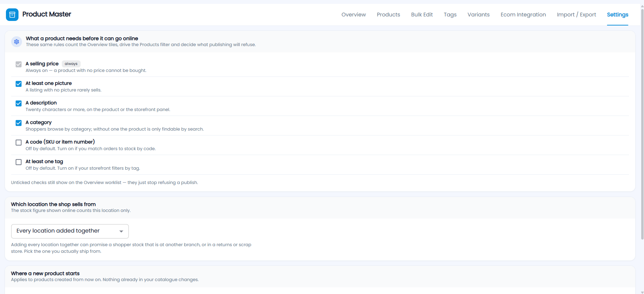Click the 'Always on — a product with no price' hint
Image resolution: width=644 pixels, height=294 pixels.
[86, 71]
